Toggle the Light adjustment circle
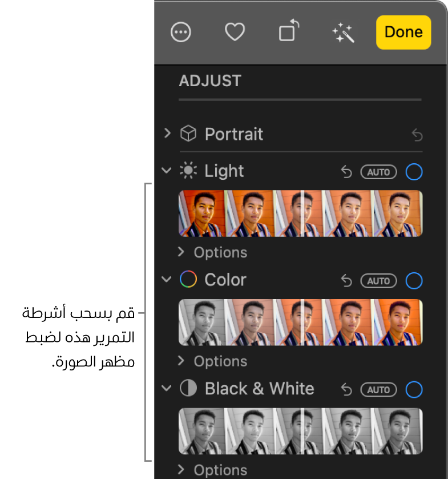The height and width of the screenshot is (480, 448). (414, 172)
